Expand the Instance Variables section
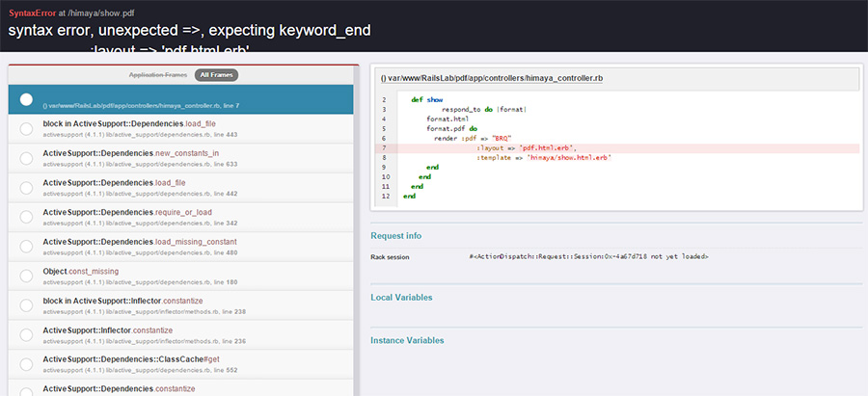This screenshot has width=868, height=396. click(407, 340)
